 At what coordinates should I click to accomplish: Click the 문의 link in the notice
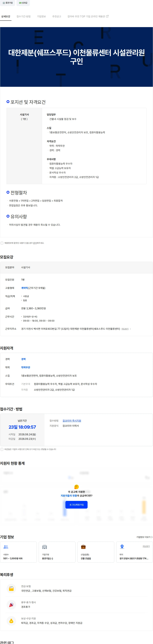(x=35, y=243)
